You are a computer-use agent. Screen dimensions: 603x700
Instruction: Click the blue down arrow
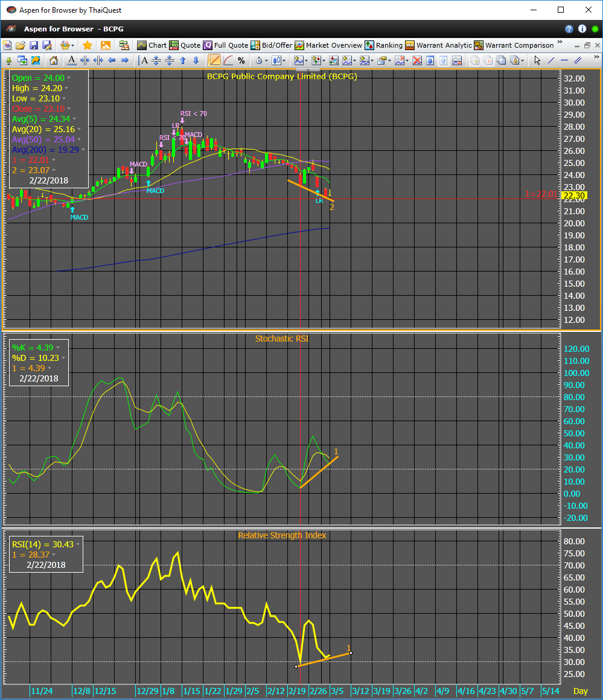click(x=196, y=60)
